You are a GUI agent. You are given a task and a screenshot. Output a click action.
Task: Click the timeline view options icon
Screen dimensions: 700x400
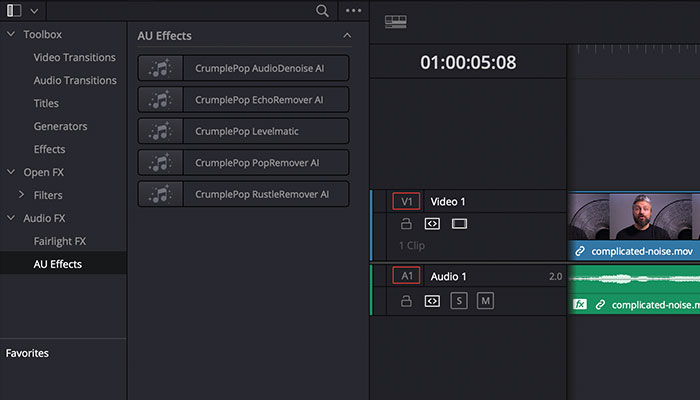[396, 21]
